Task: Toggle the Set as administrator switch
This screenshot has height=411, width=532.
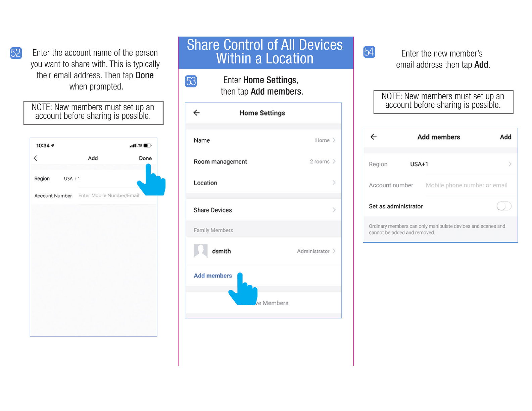Action: click(504, 206)
